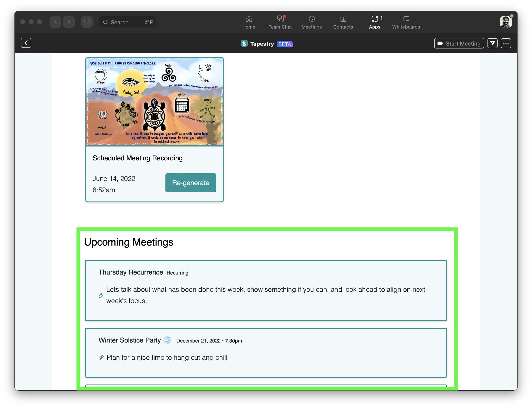This screenshot has height=408, width=532.
Task: Open the Contacts tab
Action: point(343,22)
